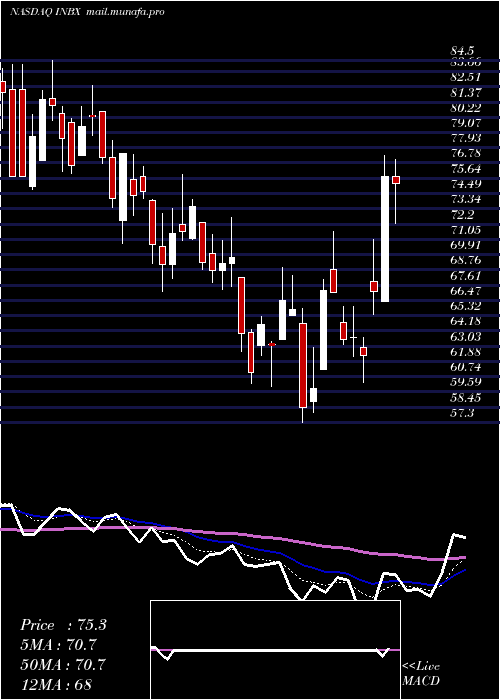Click the 5MA : 70.7 readout

click(58, 645)
